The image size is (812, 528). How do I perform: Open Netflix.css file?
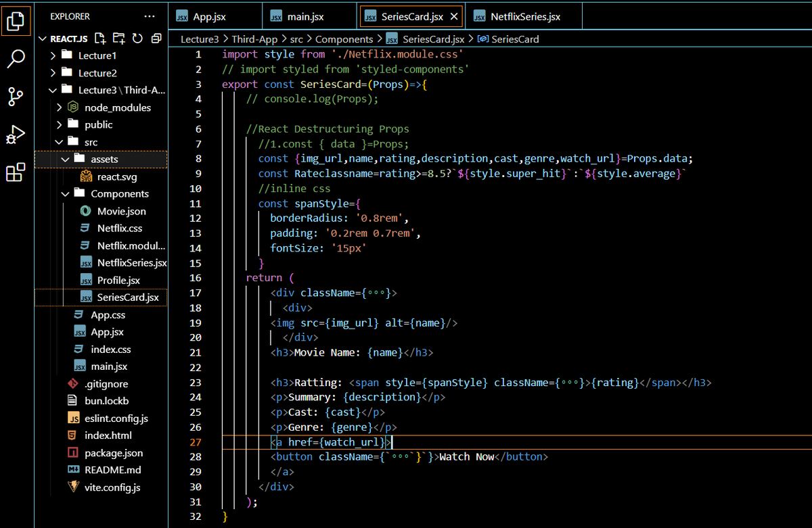(119, 229)
